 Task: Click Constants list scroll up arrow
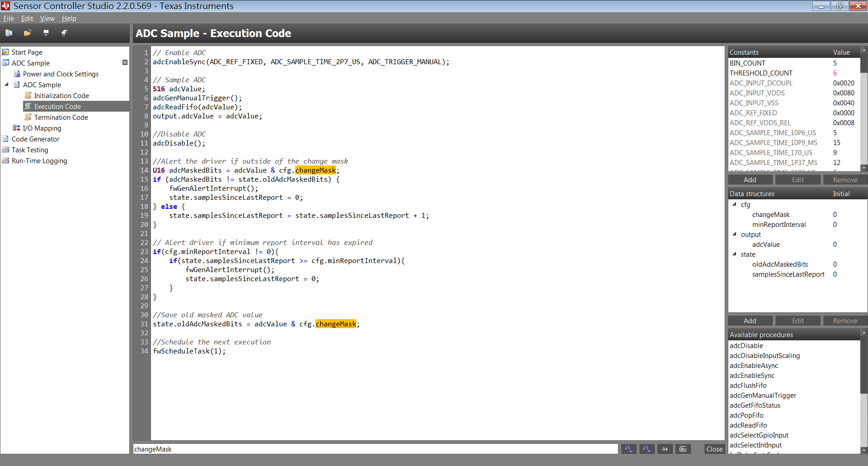[x=864, y=50]
